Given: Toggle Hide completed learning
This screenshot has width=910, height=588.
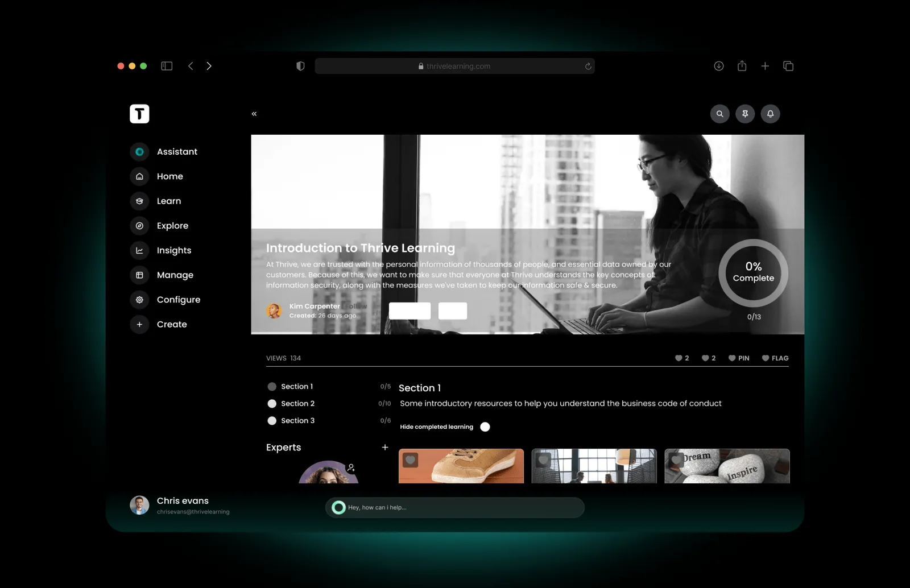Looking at the screenshot, I should [485, 427].
